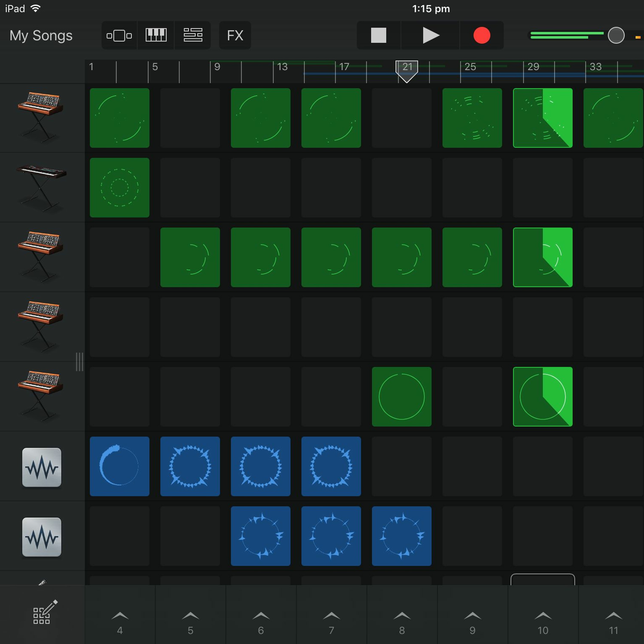The width and height of the screenshot is (644, 644).
Task: Tap bar 13 on the ruler
Action: click(282, 67)
